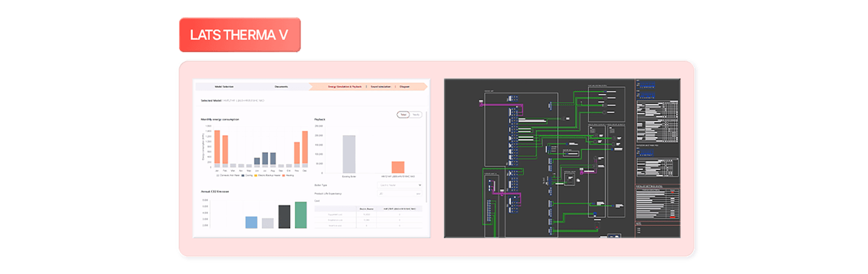
Task: Open the dark wiring diagram thumbnail
Action: point(562,158)
